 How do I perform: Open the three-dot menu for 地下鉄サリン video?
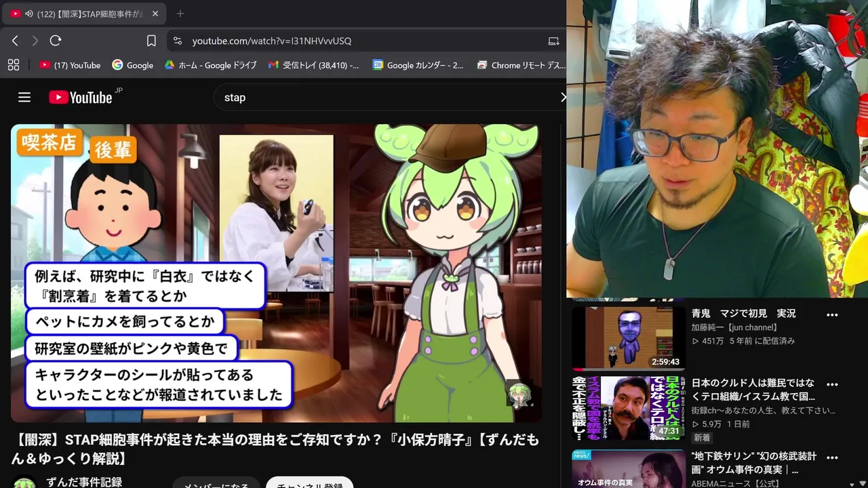click(x=832, y=457)
